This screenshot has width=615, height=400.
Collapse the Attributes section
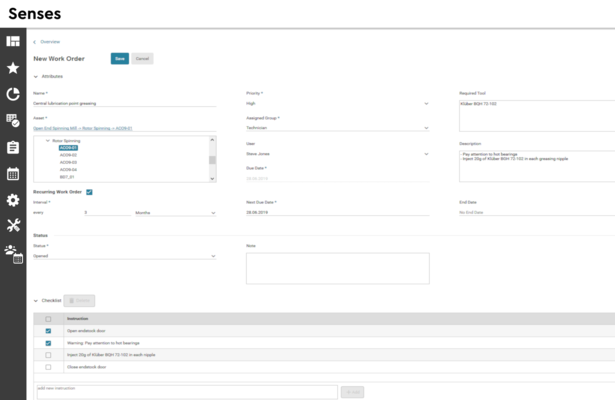37,76
